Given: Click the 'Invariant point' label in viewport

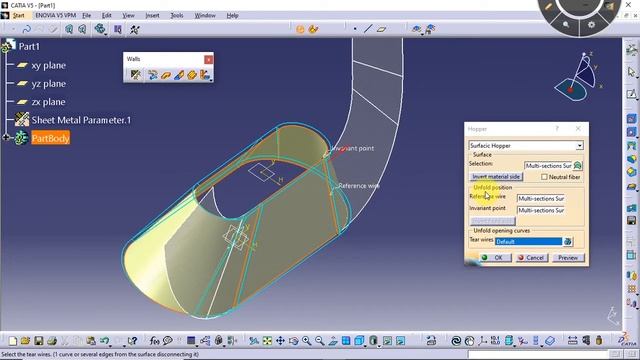Looking at the screenshot, I should (353, 148).
